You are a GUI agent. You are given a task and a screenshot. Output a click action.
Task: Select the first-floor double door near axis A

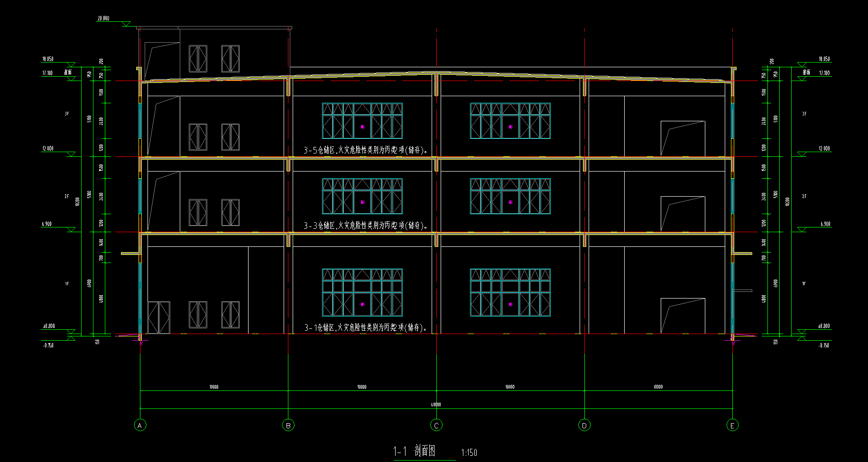[x=159, y=317]
